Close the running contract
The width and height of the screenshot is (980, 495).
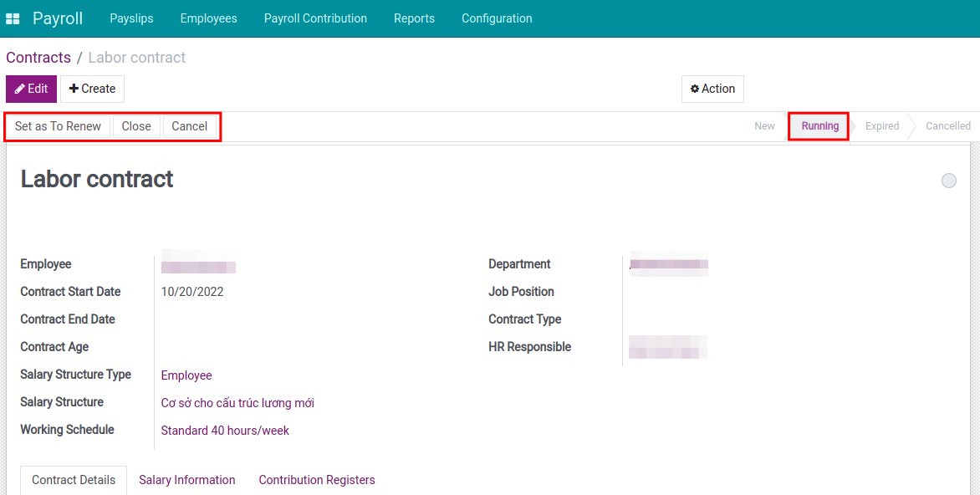click(136, 126)
